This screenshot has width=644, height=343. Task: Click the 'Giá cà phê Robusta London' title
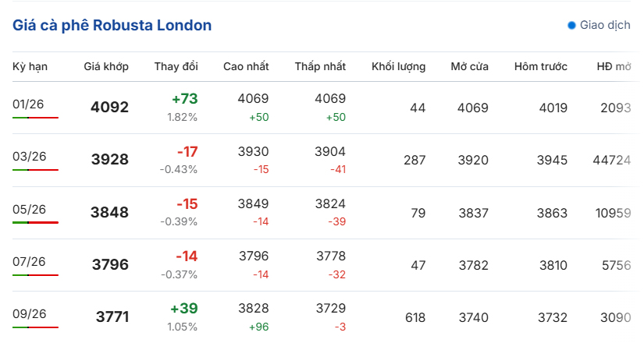point(112,25)
